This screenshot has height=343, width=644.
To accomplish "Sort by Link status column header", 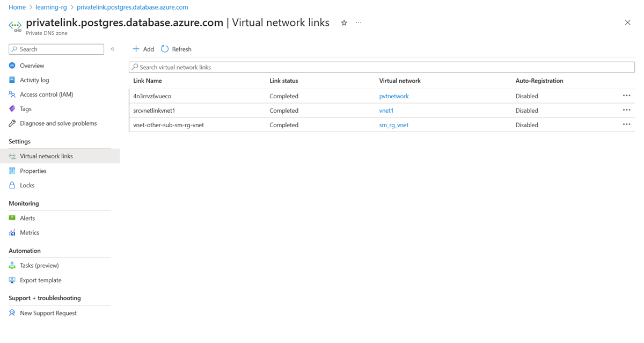I will pos(284,81).
